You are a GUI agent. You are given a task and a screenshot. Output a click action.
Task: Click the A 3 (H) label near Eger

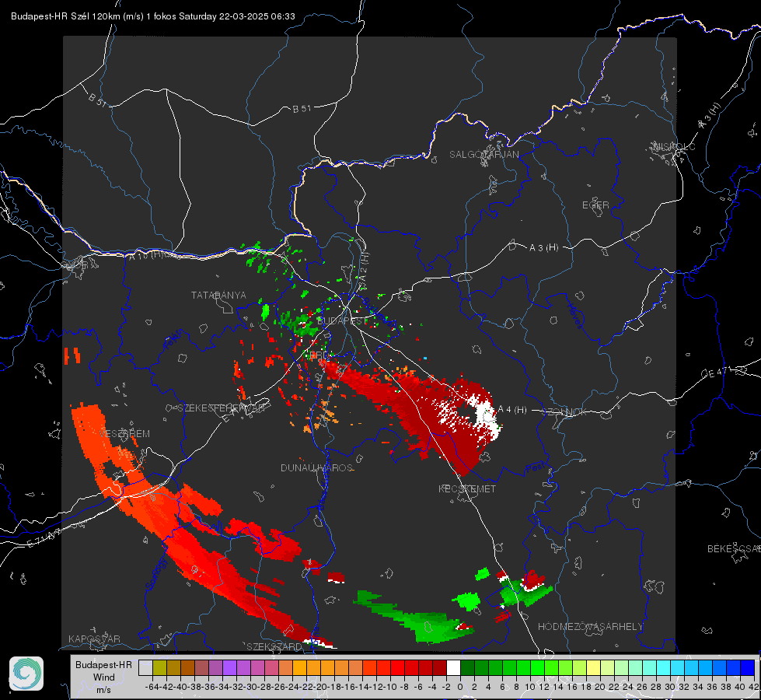point(543,248)
